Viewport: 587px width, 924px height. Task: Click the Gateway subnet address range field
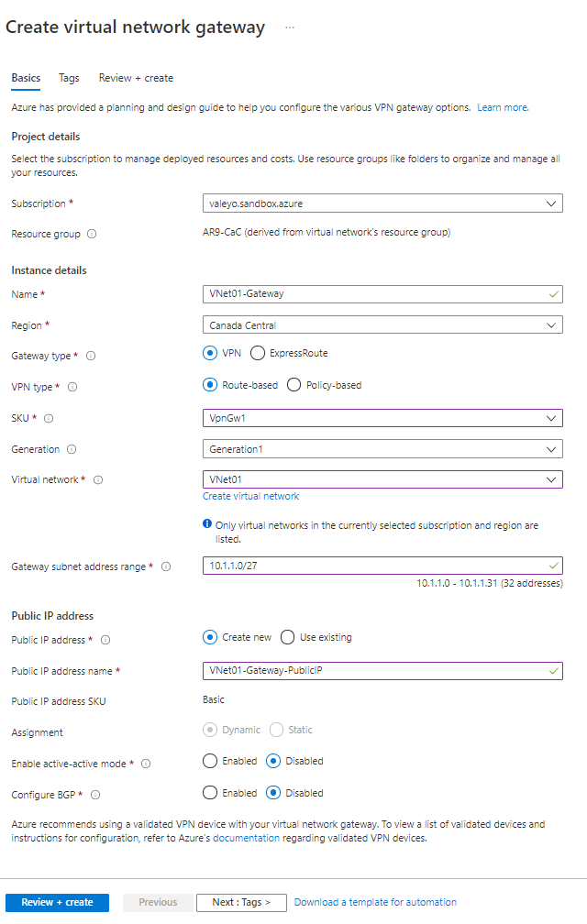[x=382, y=566]
